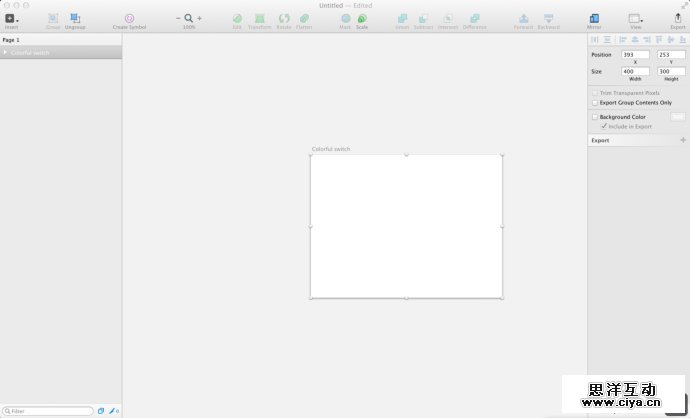690x418 pixels.
Task: Select the Scale tool
Action: (x=362, y=19)
